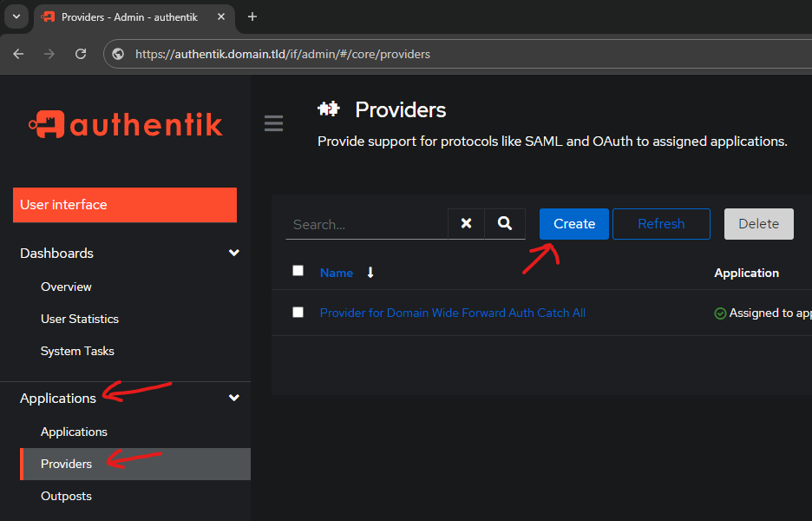Click the Providers puzzle piece icon
This screenshot has width=812, height=521.
click(329, 109)
